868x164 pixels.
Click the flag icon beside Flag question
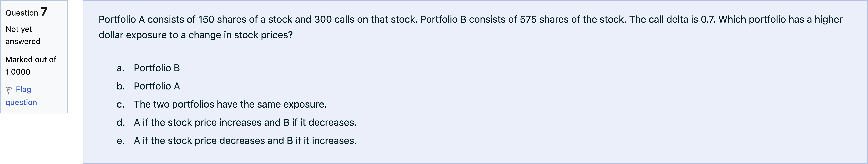[x=9, y=90]
